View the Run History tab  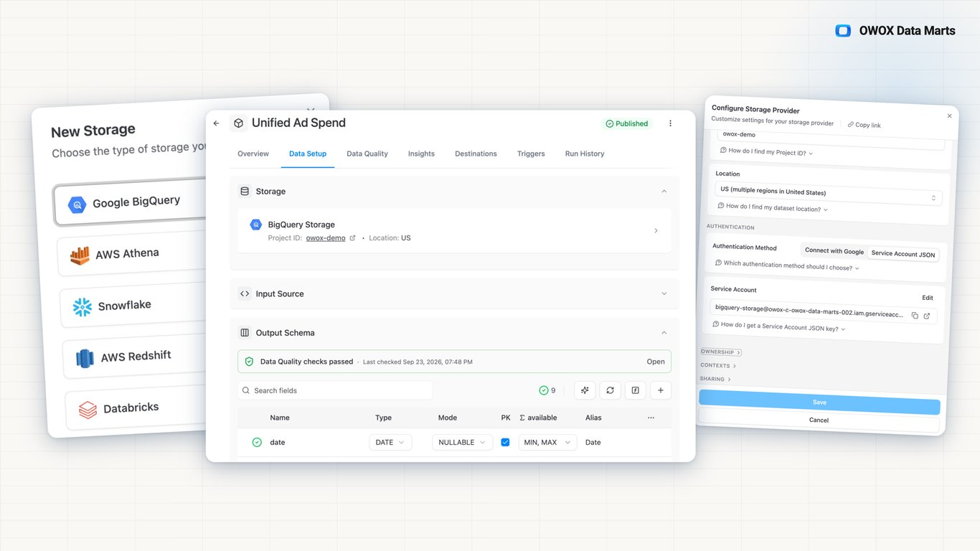point(585,154)
